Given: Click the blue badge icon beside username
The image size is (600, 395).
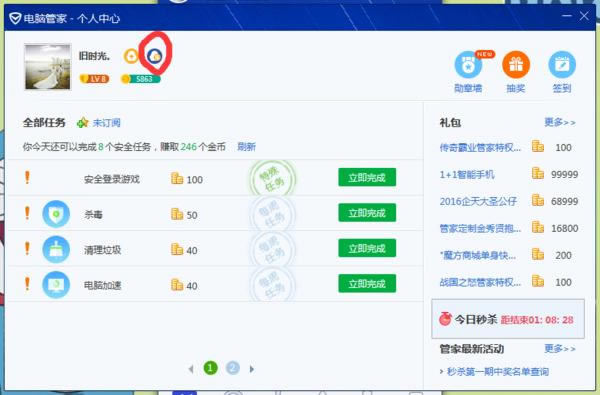Looking at the screenshot, I should [x=154, y=56].
